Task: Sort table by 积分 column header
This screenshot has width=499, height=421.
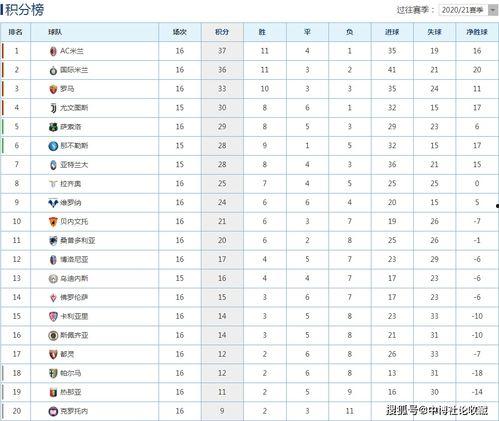Action: pyautogui.click(x=222, y=32)
